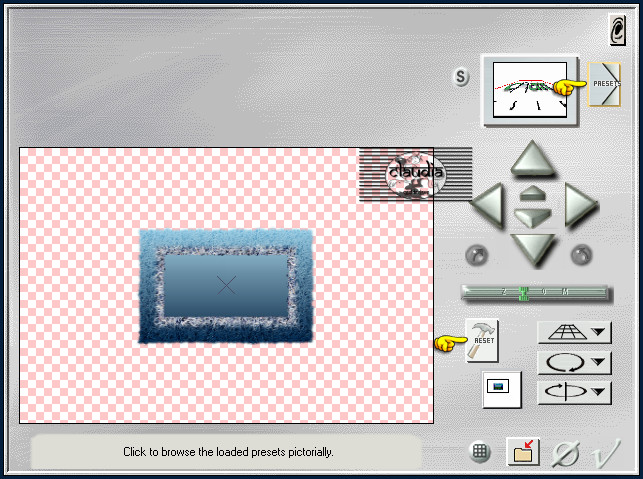Viewport: 643px width, 479px height.
Task: Click the round S button
Action: pos(461,77)
